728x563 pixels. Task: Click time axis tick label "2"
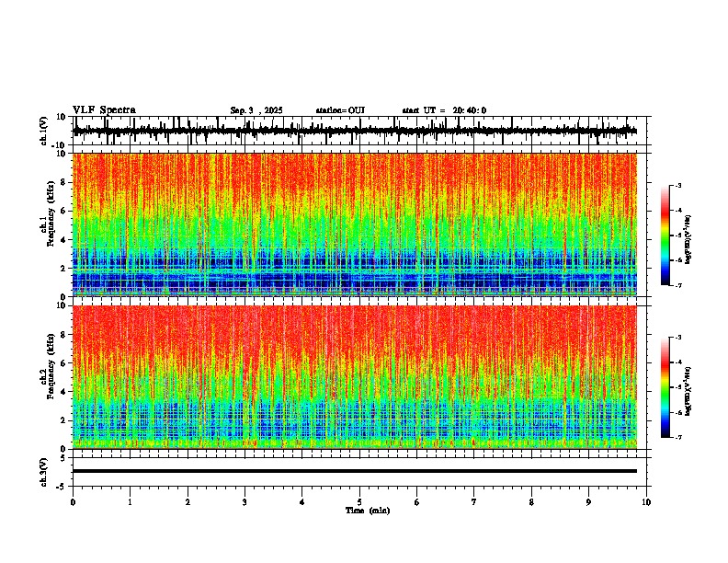[x=188, y=502]
